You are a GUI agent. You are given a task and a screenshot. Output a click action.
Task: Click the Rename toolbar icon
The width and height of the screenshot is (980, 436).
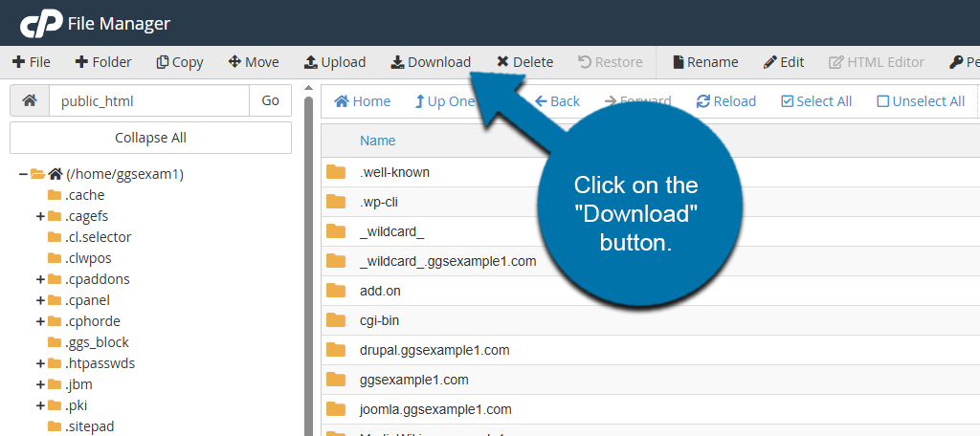point(679,62)
